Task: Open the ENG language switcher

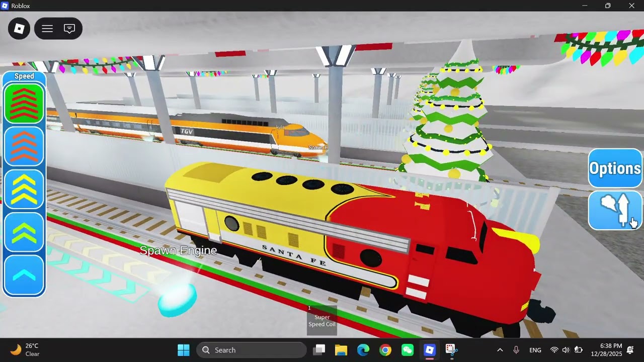Action: click(535, 350)
